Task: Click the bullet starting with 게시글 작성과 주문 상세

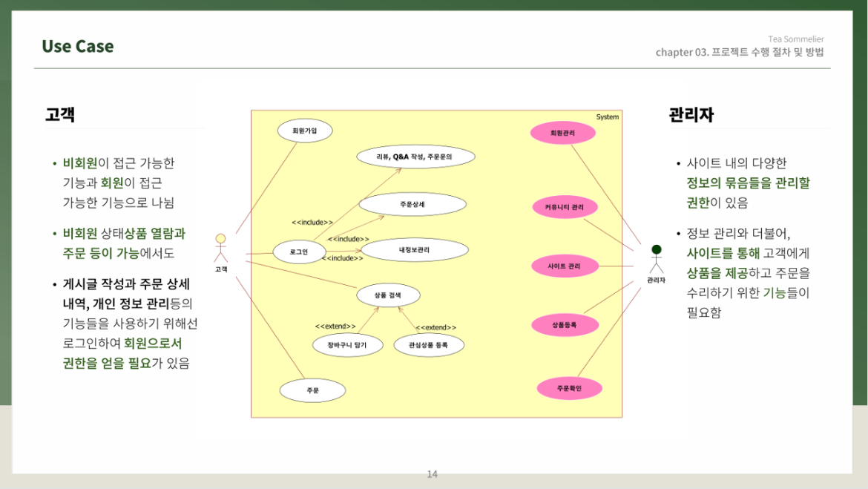Action: tap(125, 324)
